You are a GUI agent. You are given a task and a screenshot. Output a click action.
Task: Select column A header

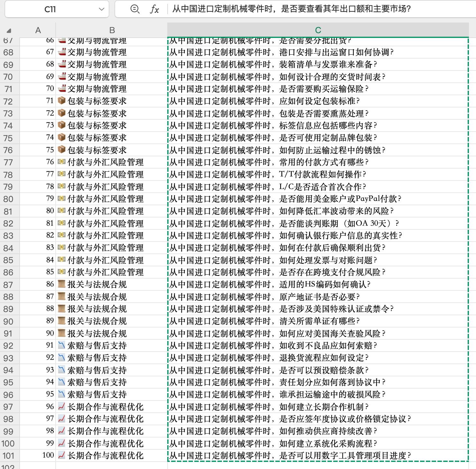tap(38, 30)
